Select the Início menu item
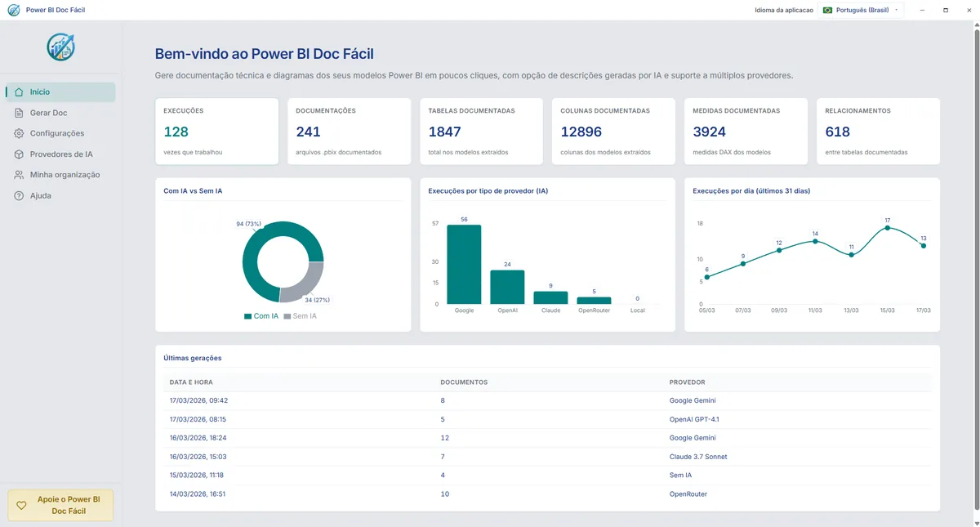980x527 pixels. pos(60,92)
